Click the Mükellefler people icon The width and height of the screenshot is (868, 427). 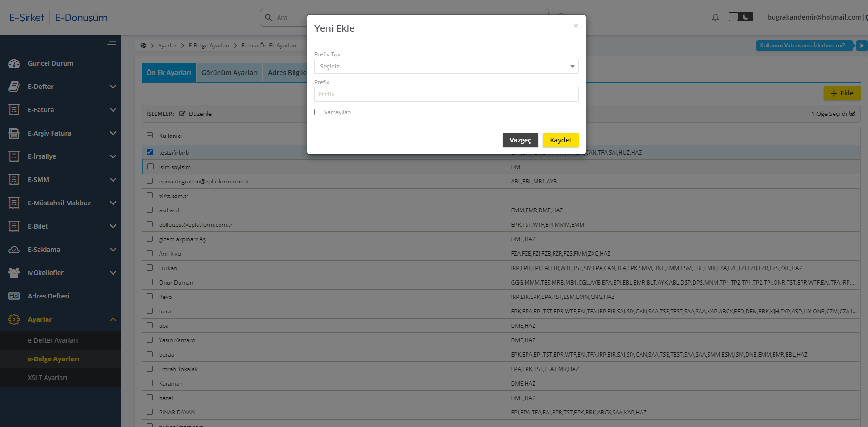coord(14,273)
